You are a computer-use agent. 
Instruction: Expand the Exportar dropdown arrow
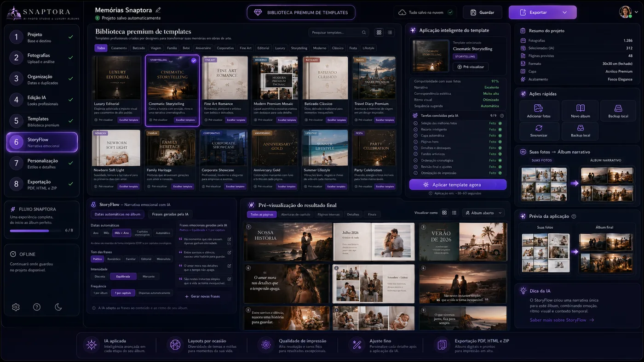[x=564, y=12]
